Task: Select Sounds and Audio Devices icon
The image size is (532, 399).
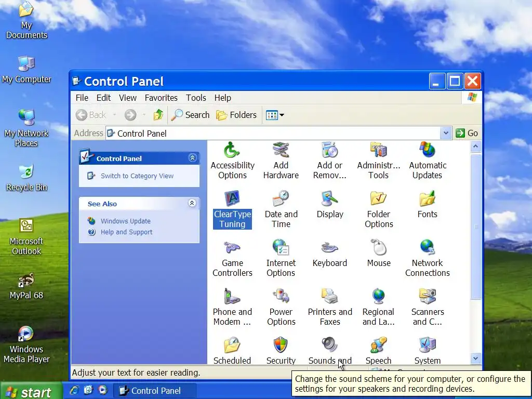Action: click(330, 351)
